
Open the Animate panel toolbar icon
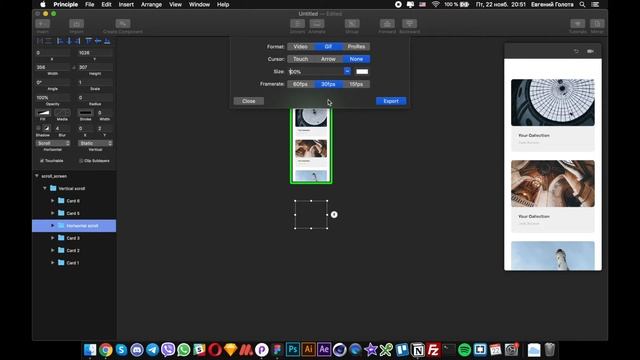317,24
